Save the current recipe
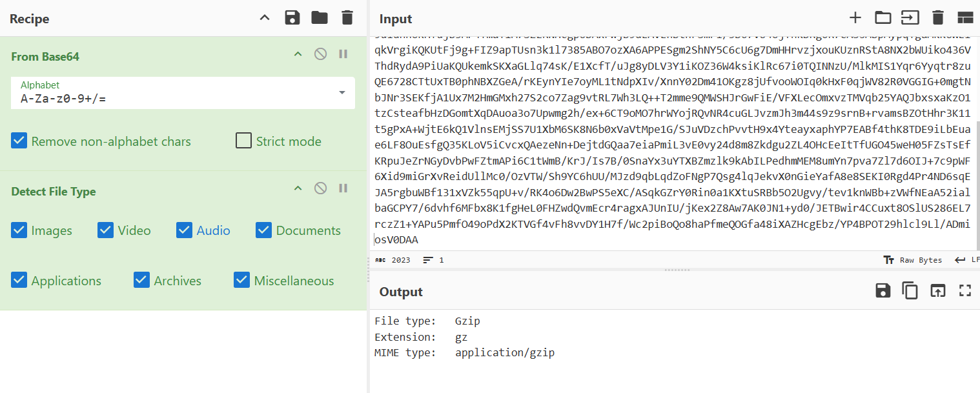Screen dimensions: 980x393 point(292,18)
